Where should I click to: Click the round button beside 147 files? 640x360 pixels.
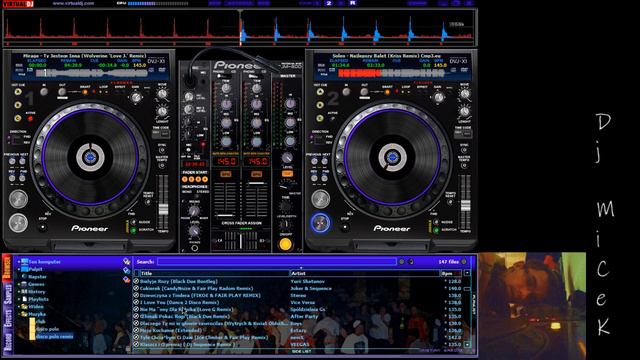[x=464, y=262]
